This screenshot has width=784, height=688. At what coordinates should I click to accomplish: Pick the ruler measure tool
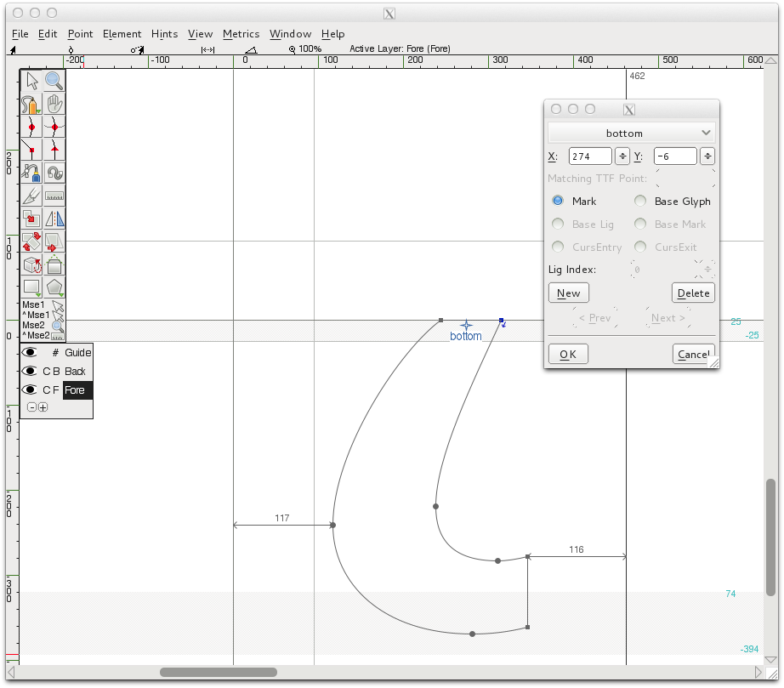pyautogui.click(x=54, y=196)
